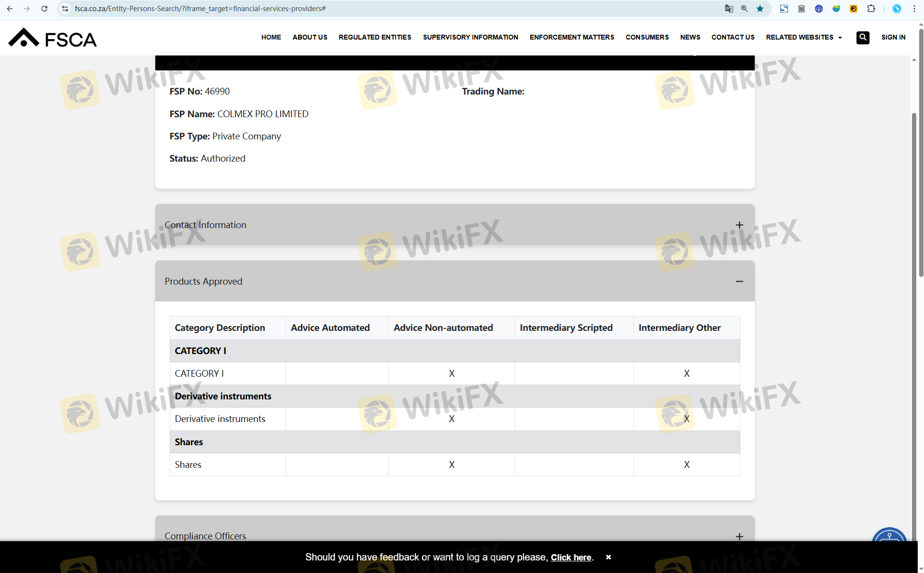924x573 pixels.
Task: Open the Chrome three-dot menu
Action: click(x=914, y=9)
